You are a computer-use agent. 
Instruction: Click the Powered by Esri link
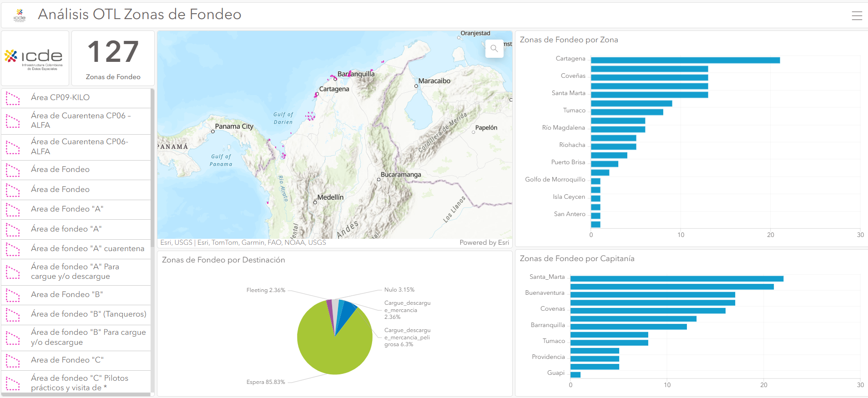coord(484,242)
